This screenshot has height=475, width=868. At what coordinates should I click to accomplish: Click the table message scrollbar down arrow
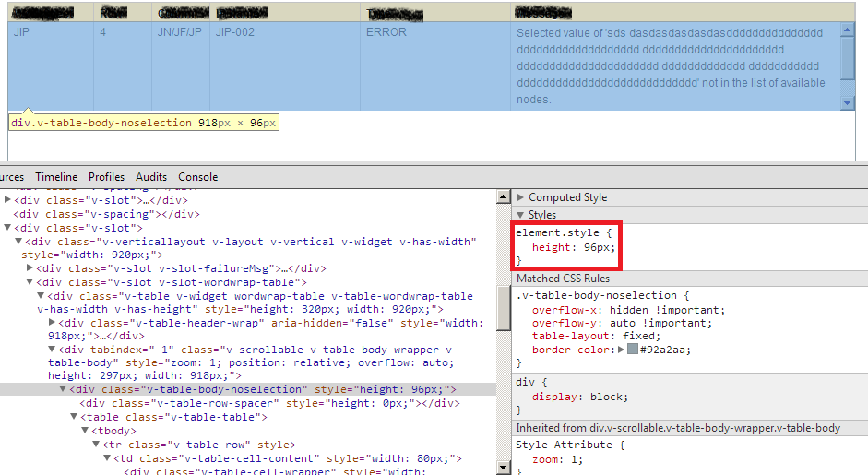point(847,103)
